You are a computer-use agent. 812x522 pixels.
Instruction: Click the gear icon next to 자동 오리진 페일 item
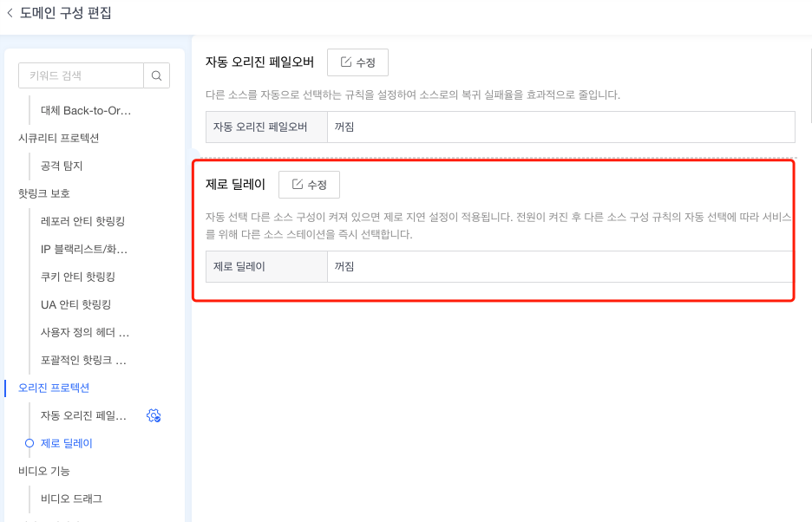[x=154, y=415]
